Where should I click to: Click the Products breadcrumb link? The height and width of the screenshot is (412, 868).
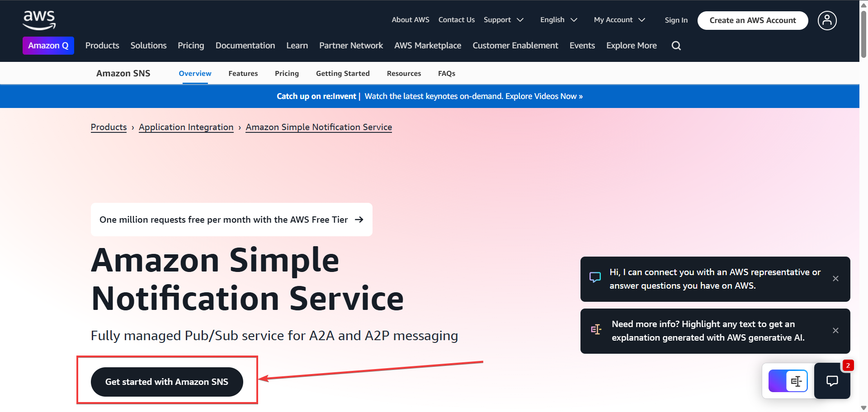click(x=108, y=127)
